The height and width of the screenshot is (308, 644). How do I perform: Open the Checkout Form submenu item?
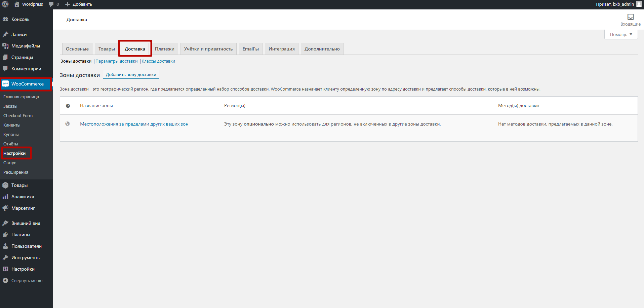point(18,115)
